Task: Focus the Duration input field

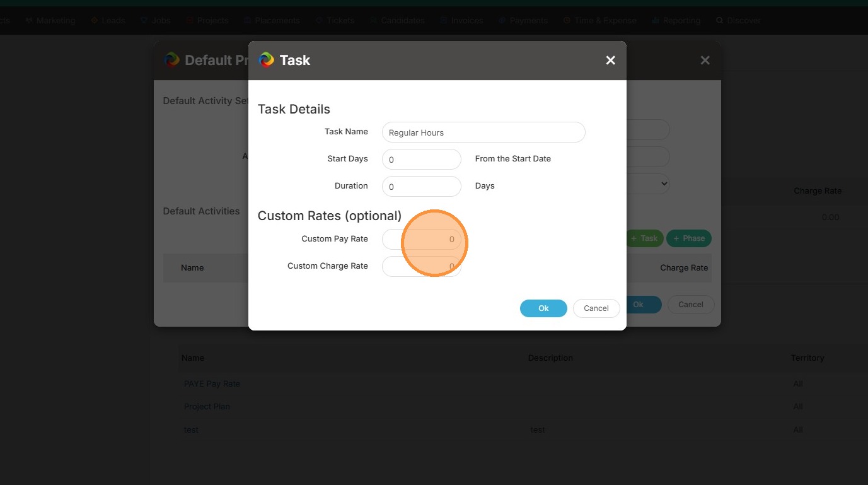Action: tap(422, 187)
